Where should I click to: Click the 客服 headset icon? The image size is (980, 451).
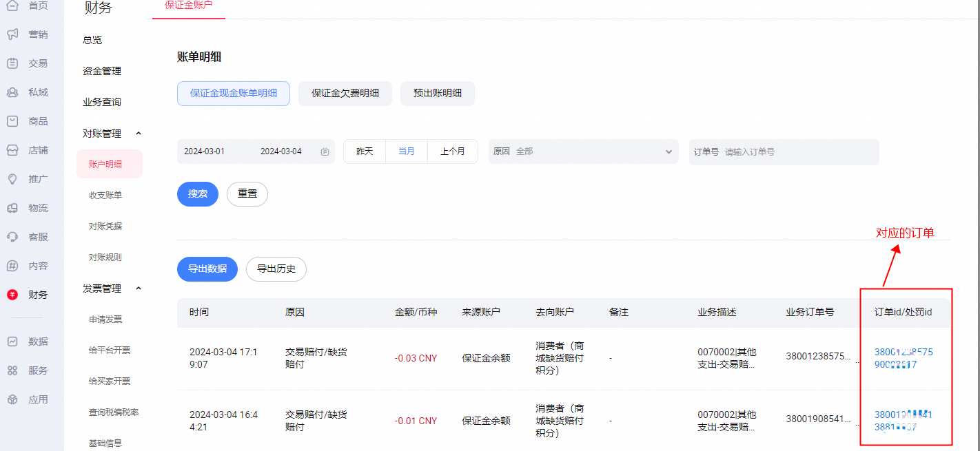click(12, 237)
